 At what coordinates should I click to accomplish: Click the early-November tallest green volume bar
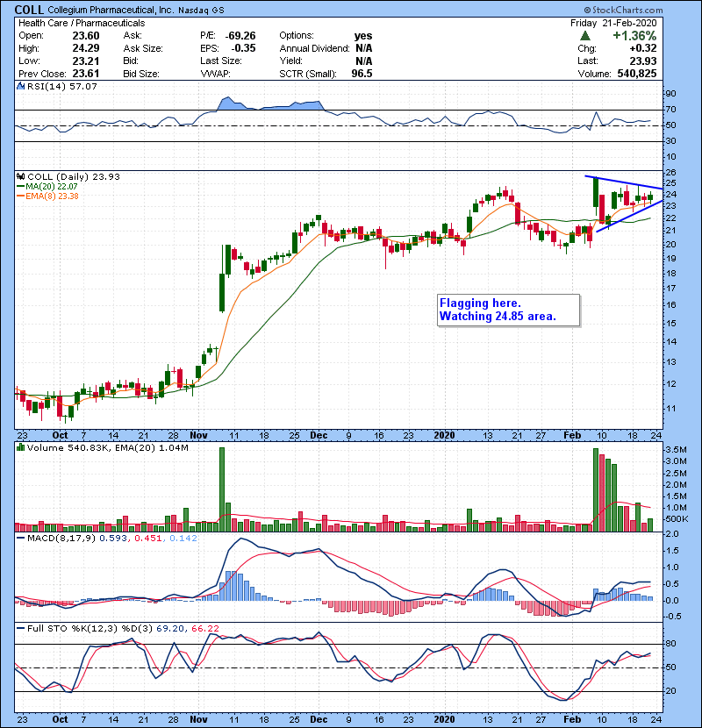tap(222, 489)
